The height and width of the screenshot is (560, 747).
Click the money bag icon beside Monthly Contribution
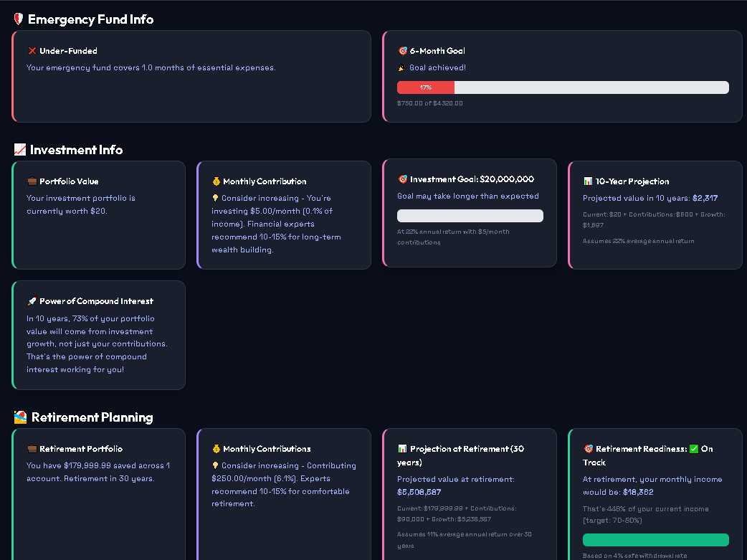point(216,181)
